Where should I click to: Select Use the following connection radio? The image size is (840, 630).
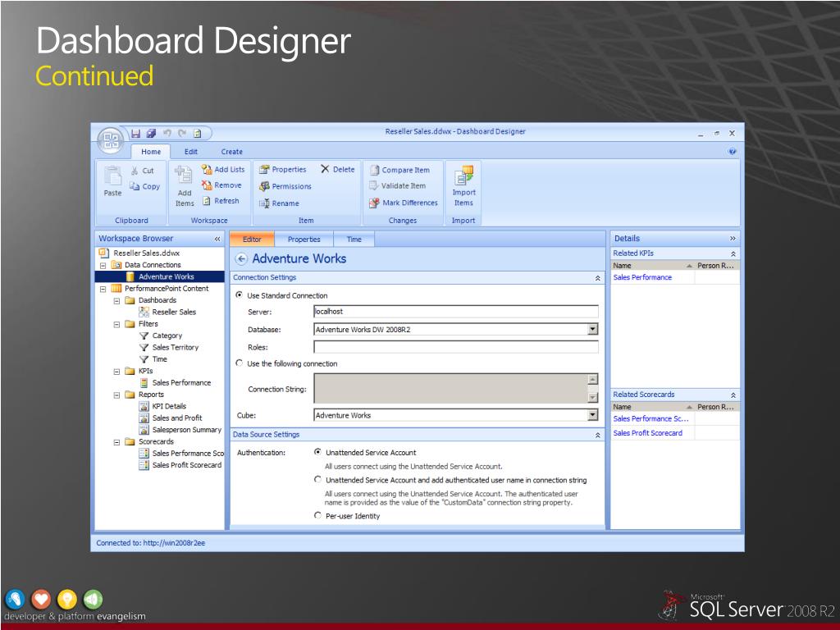(239, 363)
